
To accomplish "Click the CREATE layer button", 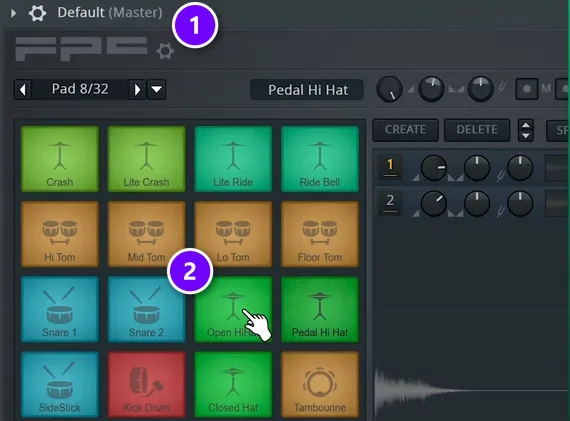I will click(405, 130).
